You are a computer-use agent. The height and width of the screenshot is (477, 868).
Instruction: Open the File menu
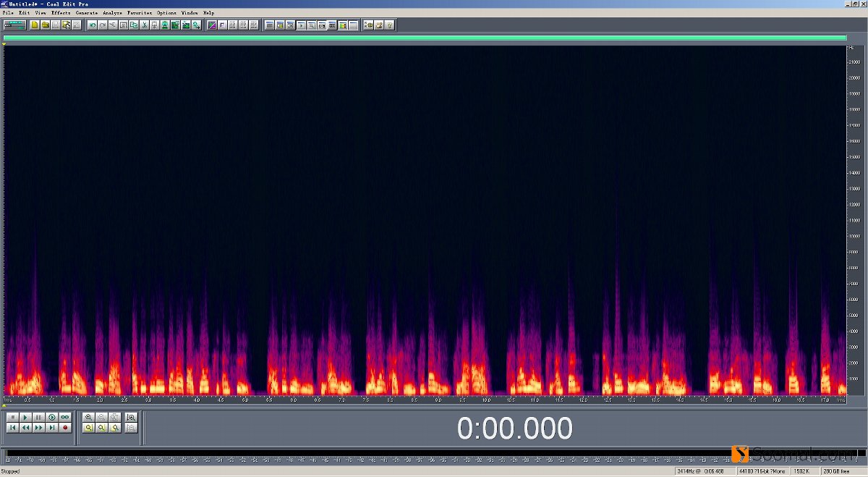point(7,13)
